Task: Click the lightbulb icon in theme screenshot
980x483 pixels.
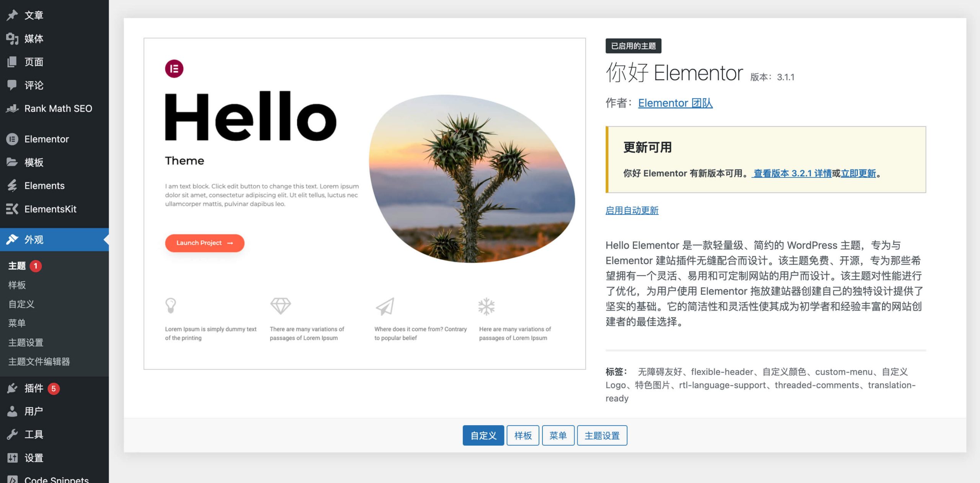Action: point(170,306)
